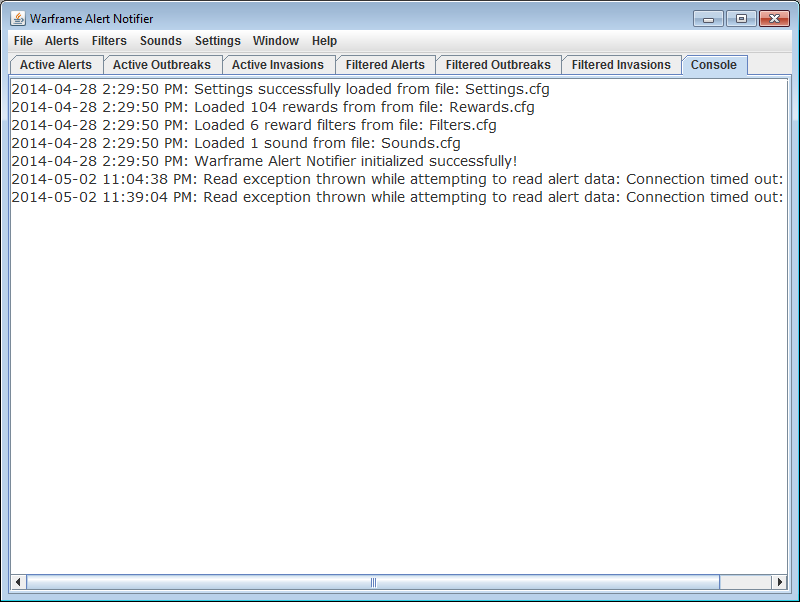Image resolution: width=800 pixels, height=602 pixels.
Task: Open the Settings menu
Action: (x=217, y=41)
